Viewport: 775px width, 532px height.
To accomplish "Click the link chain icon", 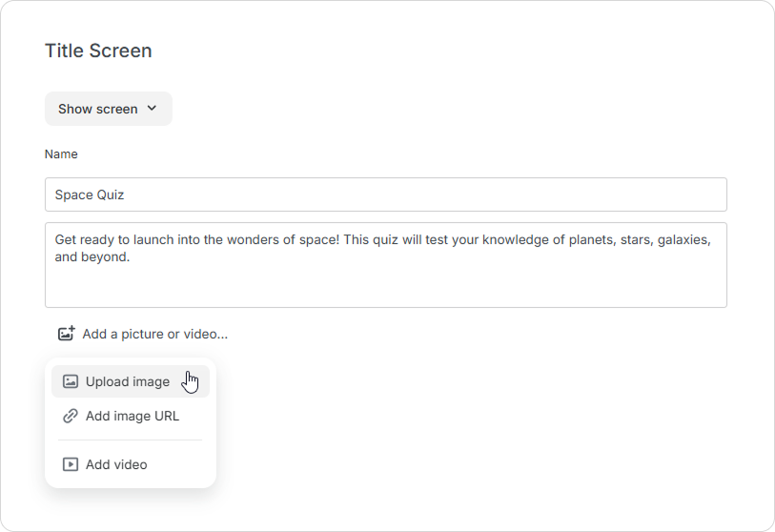I will [71, 416].
